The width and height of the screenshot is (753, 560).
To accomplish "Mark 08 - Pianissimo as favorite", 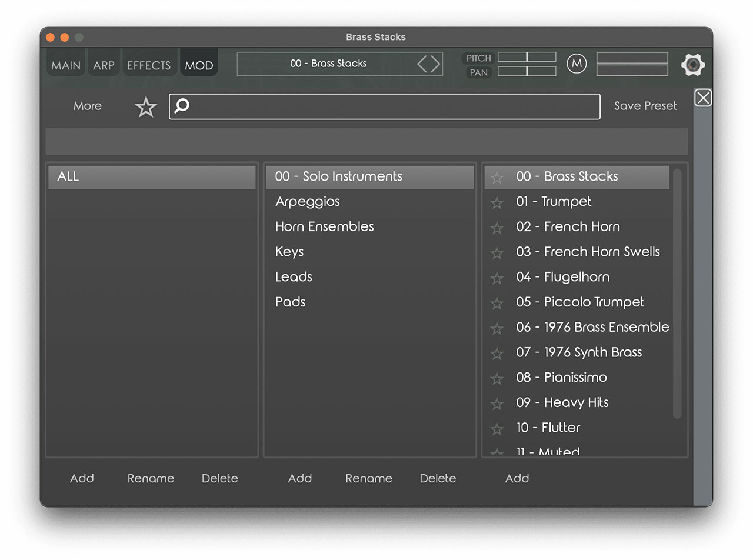I will (497, 379).
